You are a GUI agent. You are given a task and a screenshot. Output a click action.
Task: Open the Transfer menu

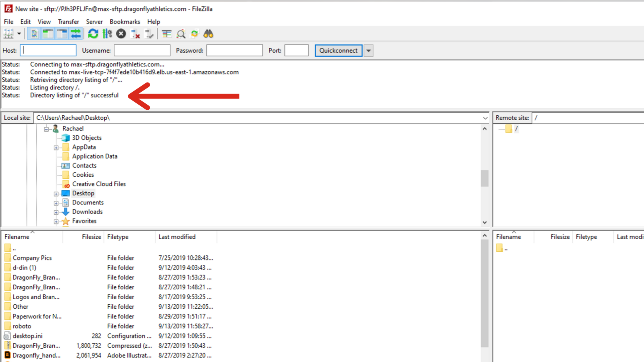point(68,22)
